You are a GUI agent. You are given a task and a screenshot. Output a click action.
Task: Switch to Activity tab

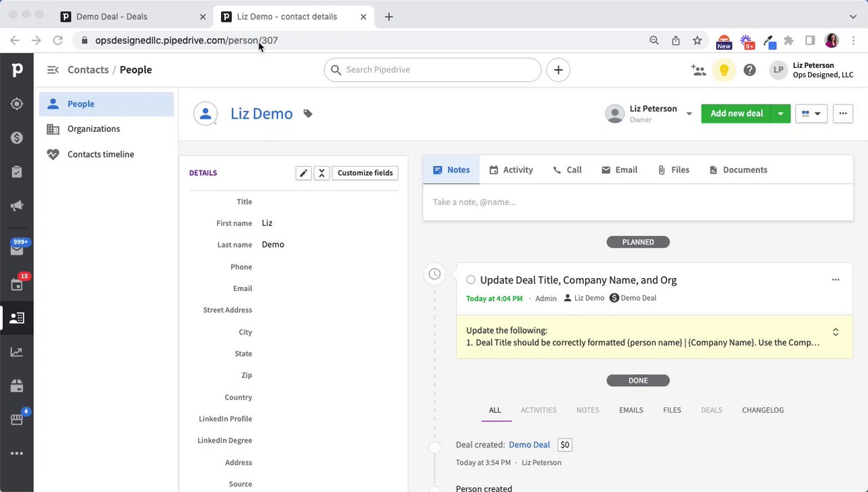pyautogui.click(x=511, y=170)
